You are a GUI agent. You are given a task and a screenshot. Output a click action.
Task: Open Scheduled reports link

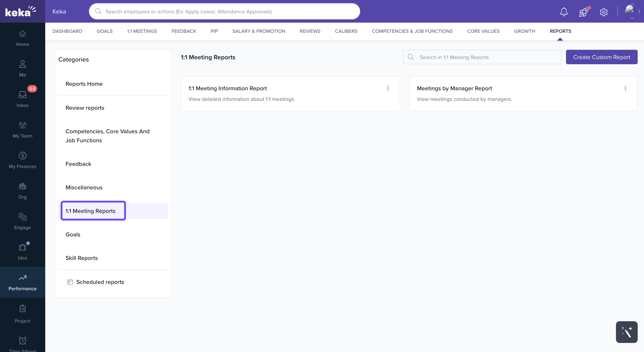(100, 282)
